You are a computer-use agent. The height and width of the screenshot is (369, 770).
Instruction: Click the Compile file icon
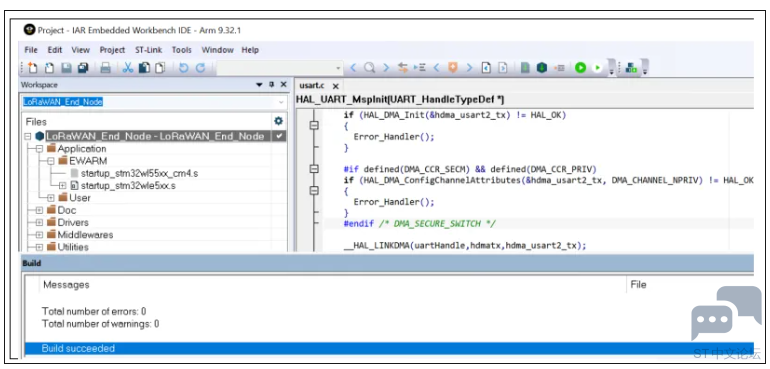point(525,68)
